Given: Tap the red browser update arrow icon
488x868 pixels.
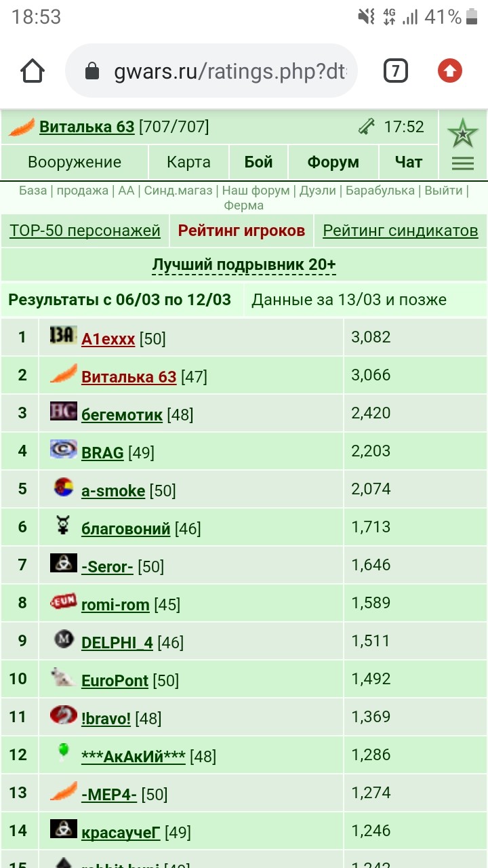Looking at the screenshot, I should coord(450,71).
